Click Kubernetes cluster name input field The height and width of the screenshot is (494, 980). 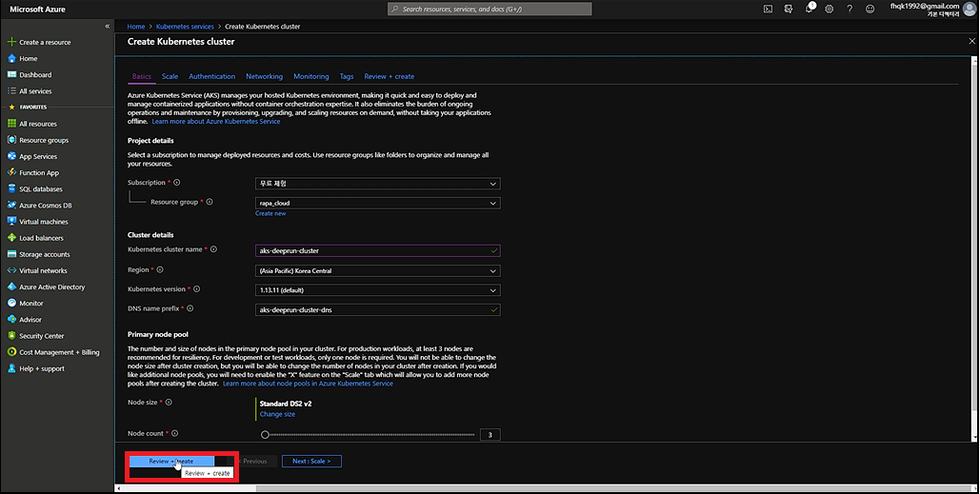(377, 250)
